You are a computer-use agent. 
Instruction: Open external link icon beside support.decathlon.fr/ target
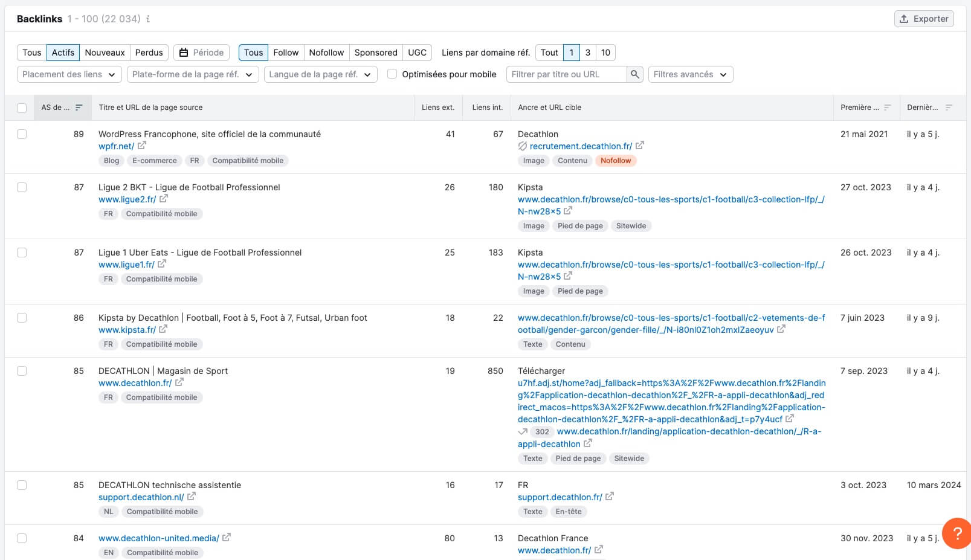tap(610, 497)
